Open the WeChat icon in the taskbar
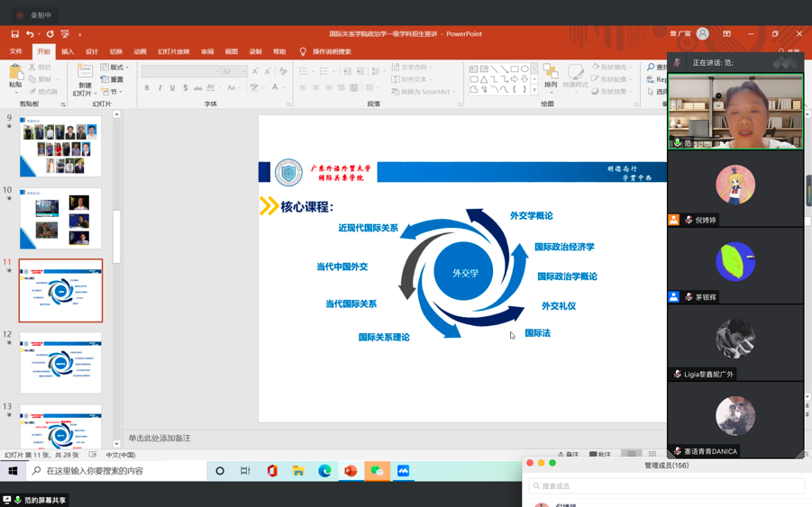Screen dimensions: 812x507 (x=377, y=471)
